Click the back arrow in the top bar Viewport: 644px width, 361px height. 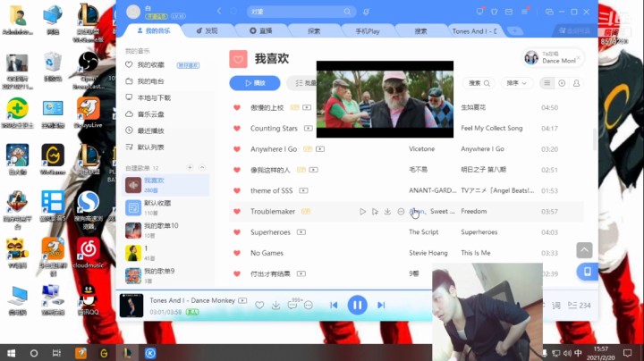coord(219,12)
